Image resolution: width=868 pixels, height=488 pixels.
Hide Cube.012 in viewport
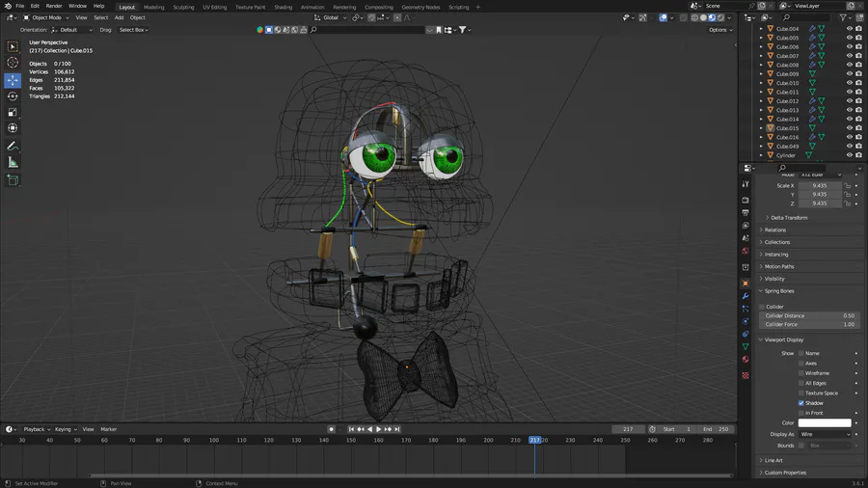coord(849,101)
